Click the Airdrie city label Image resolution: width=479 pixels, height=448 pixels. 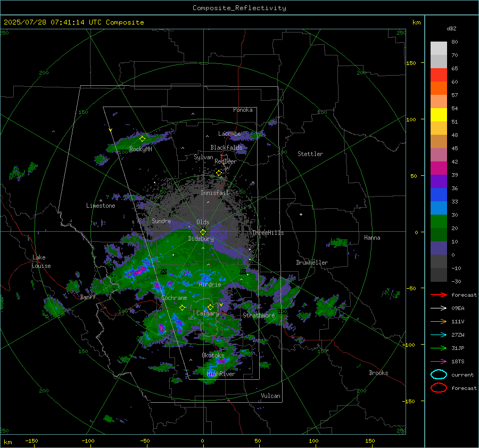tap(210, 284)
